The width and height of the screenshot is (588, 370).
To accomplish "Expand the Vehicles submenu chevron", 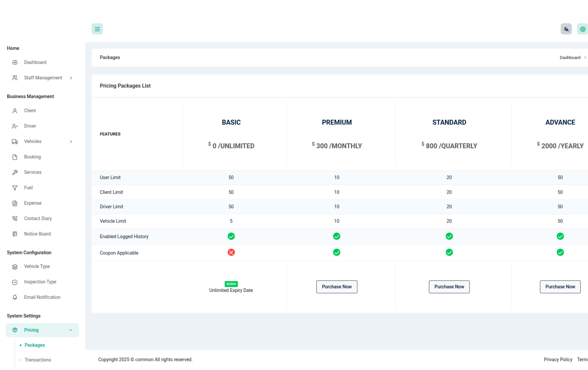I will 71,142.
